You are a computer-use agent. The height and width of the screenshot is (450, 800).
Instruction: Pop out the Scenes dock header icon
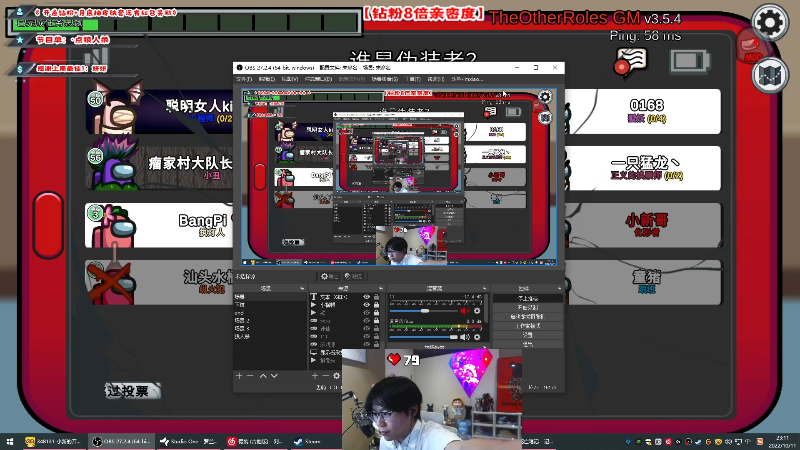pos(302,288)
